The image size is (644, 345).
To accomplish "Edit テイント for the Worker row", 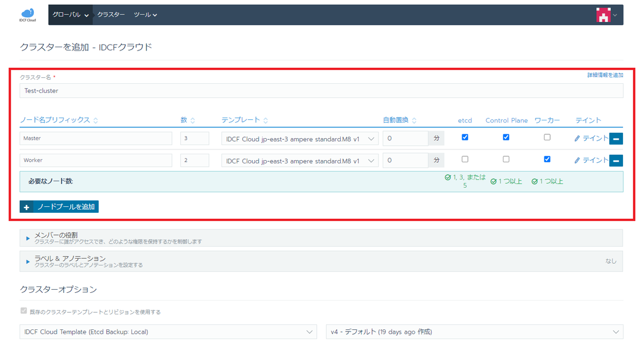I will pos(591,160).
